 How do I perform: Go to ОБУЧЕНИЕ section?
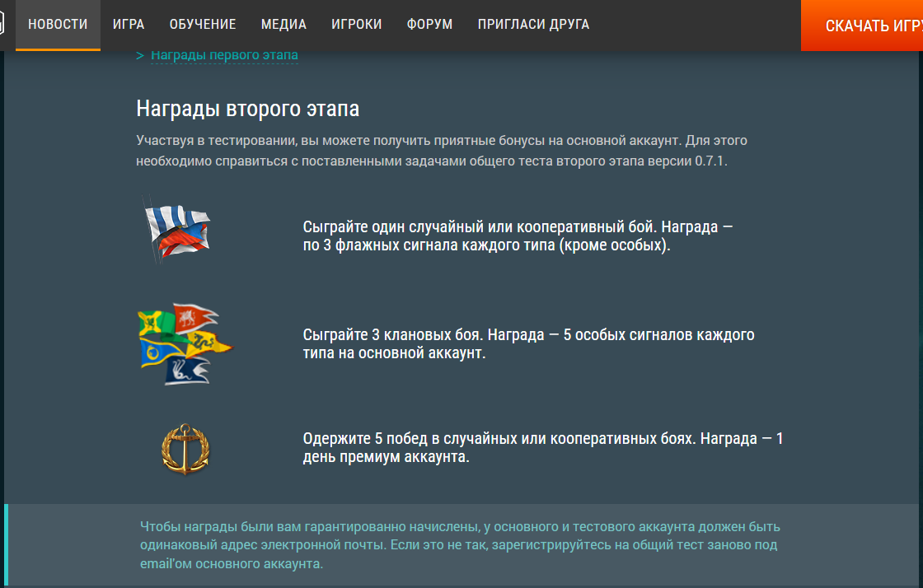pyautogui.click(x=203, y=25)
